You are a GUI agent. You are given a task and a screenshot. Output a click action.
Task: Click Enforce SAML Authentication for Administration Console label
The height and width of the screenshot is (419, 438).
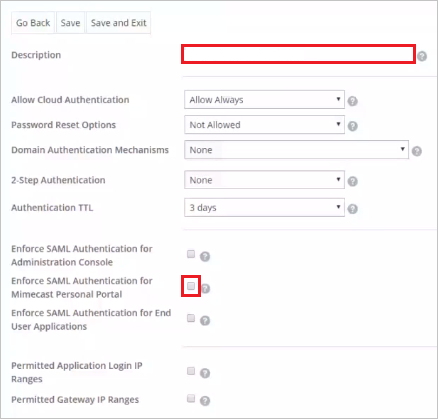[x=82, y=255]
